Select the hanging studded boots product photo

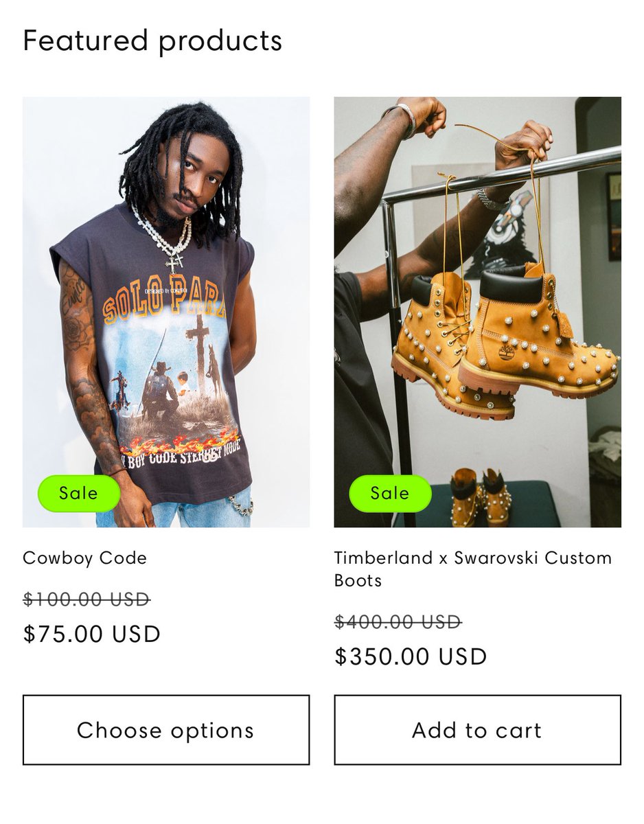477,312
